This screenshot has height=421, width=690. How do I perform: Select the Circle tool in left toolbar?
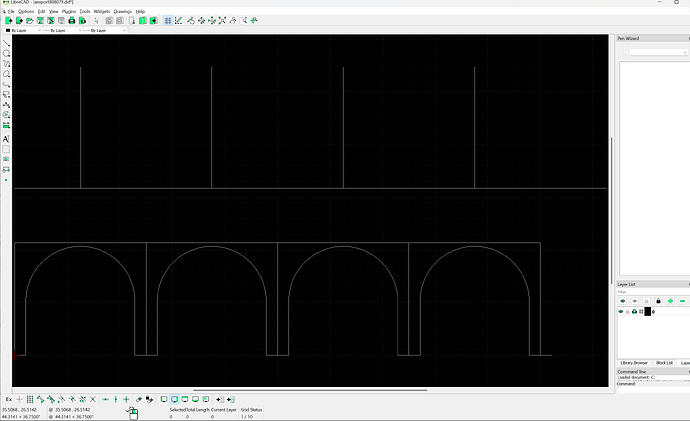coord(6,53)
